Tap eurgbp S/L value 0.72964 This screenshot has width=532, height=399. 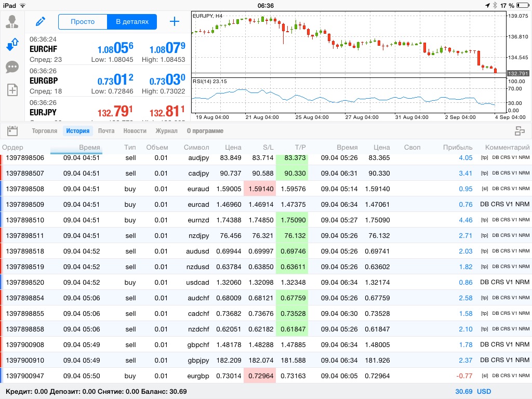260,376
